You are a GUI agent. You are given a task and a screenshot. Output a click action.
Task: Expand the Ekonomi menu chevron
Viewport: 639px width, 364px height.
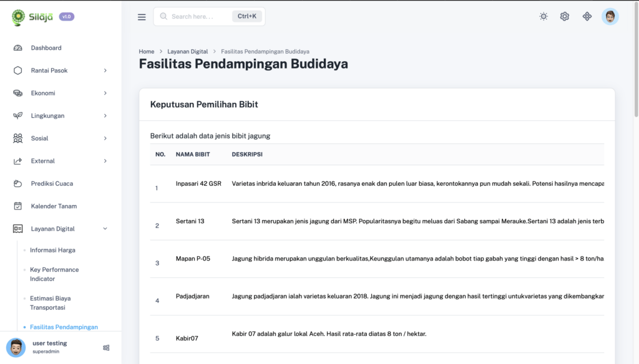pos(105,93)
